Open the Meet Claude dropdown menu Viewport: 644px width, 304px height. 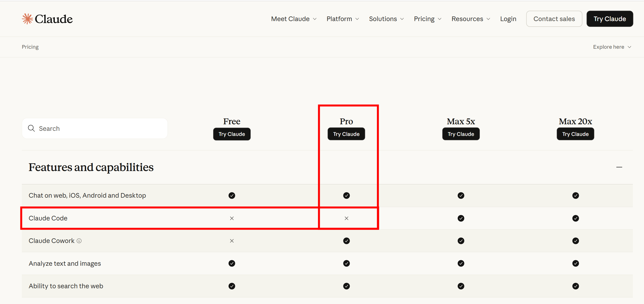(294, 19)
